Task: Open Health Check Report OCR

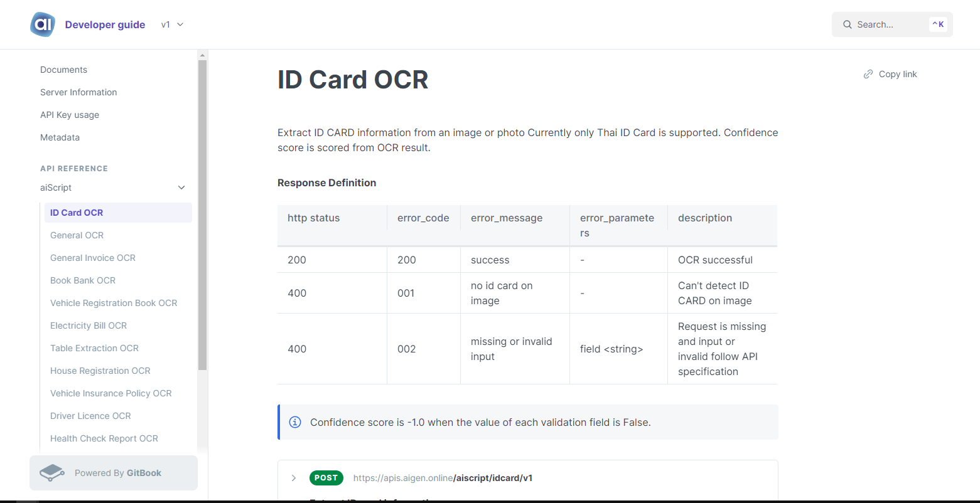Action: click(x=104, y=438)
